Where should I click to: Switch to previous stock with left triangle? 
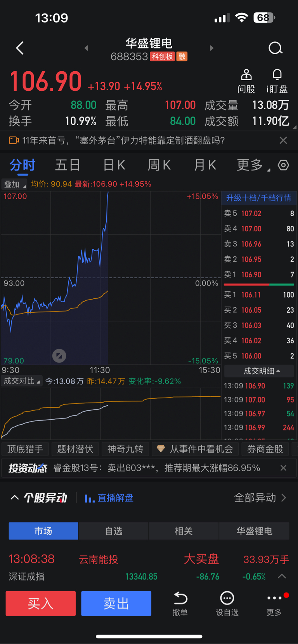point(86,48)
